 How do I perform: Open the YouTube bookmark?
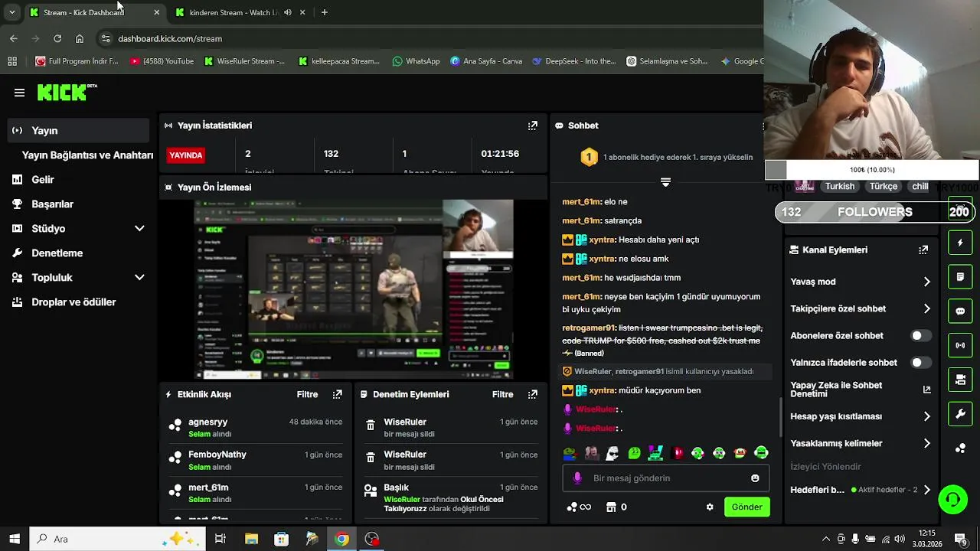[162, 61]
